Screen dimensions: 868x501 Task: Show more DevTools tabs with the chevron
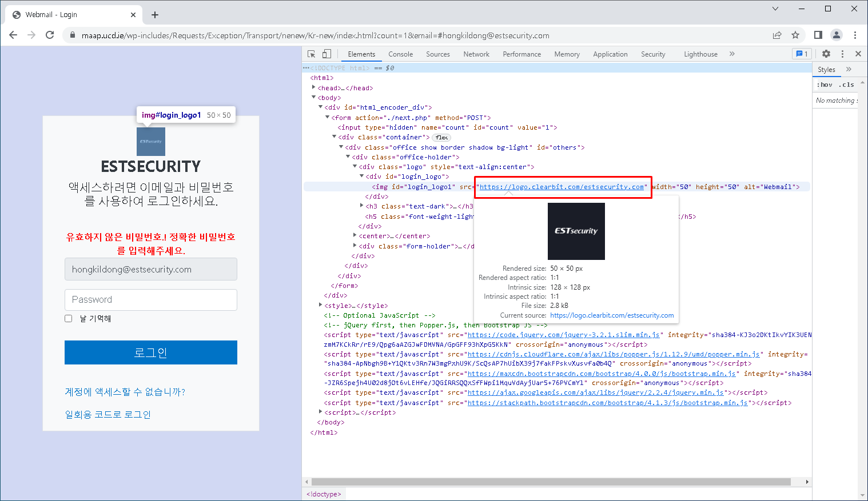click(732, 54)
